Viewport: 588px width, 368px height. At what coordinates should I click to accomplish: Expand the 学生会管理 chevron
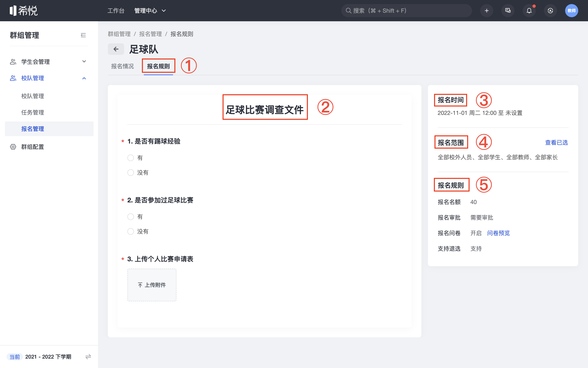(x=84, y=61)
